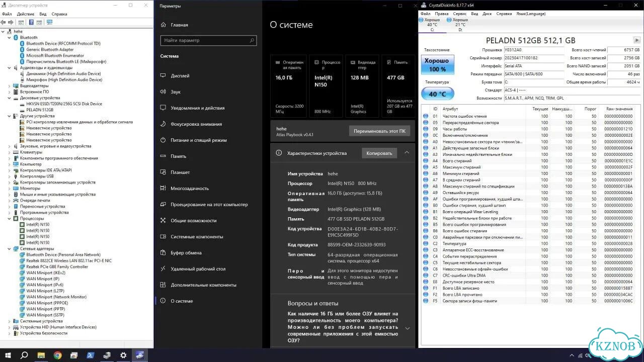Image resolution: width=644 pixels, height=362 pixels.
Task: Select the О системе item in Settings sidebar
Action: 182,301
